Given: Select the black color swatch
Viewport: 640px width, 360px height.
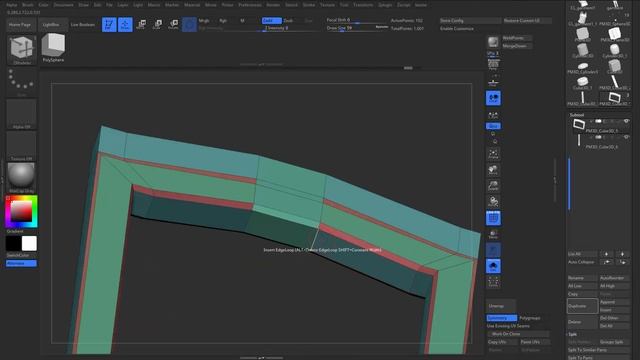Looking at the screenshot, I should click(x=13, y=244).
